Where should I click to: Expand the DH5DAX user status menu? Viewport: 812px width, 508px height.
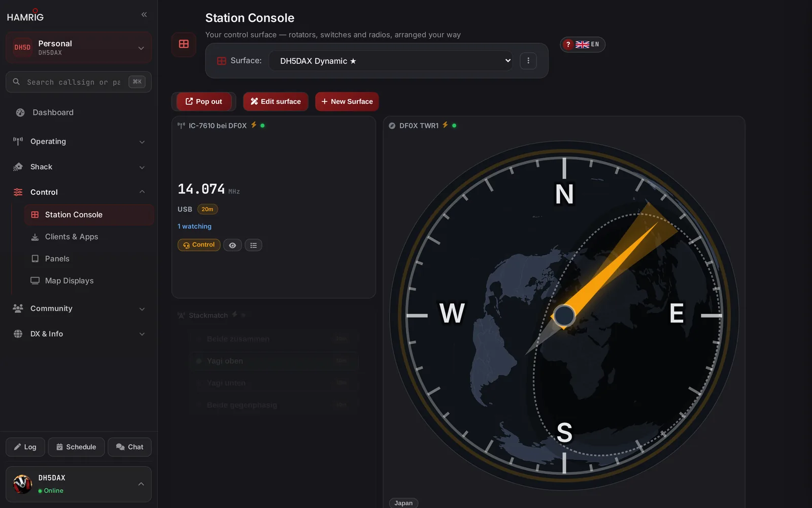79,484
